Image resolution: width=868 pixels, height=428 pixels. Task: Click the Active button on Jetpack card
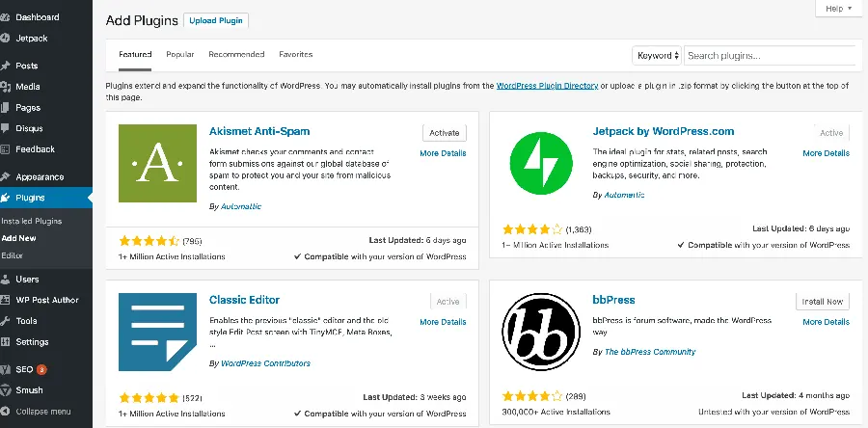coord(831,133)
